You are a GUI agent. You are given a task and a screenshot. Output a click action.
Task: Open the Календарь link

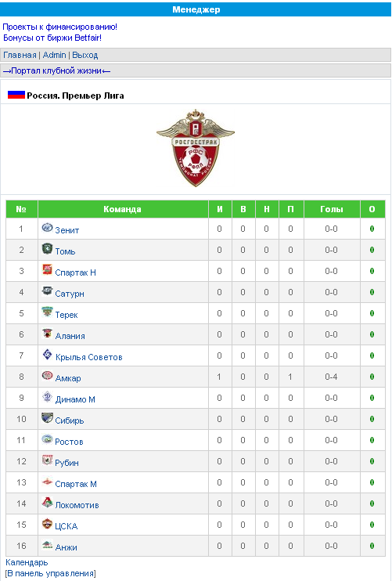point(27,562)
